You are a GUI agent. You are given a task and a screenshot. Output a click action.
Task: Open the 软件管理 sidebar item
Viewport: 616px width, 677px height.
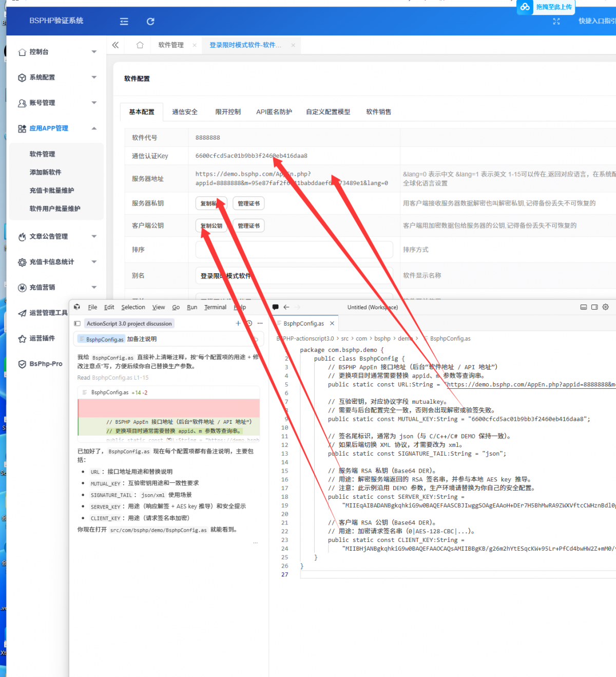(x=42, y=154)
